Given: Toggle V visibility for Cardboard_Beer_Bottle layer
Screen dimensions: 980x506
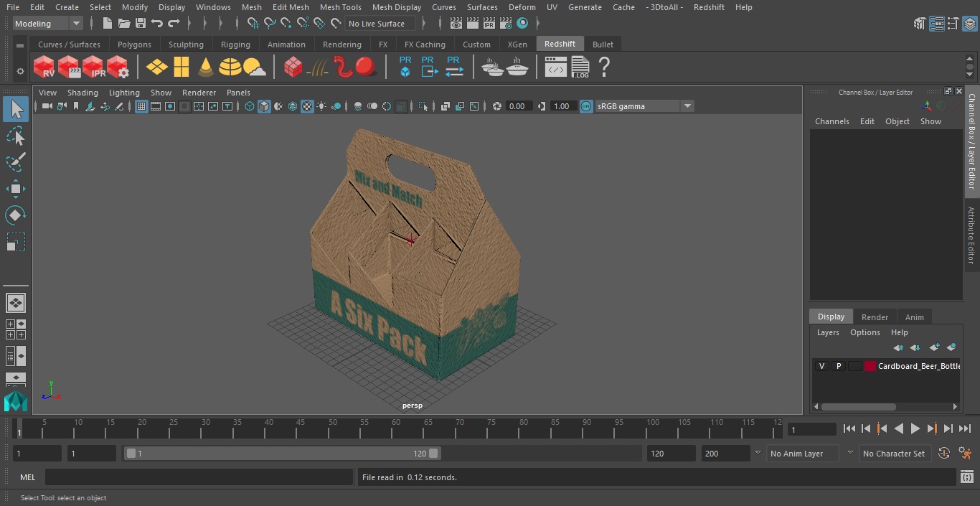Looking at the screenshot, I should pyautogui.click(x=821, y=366).
